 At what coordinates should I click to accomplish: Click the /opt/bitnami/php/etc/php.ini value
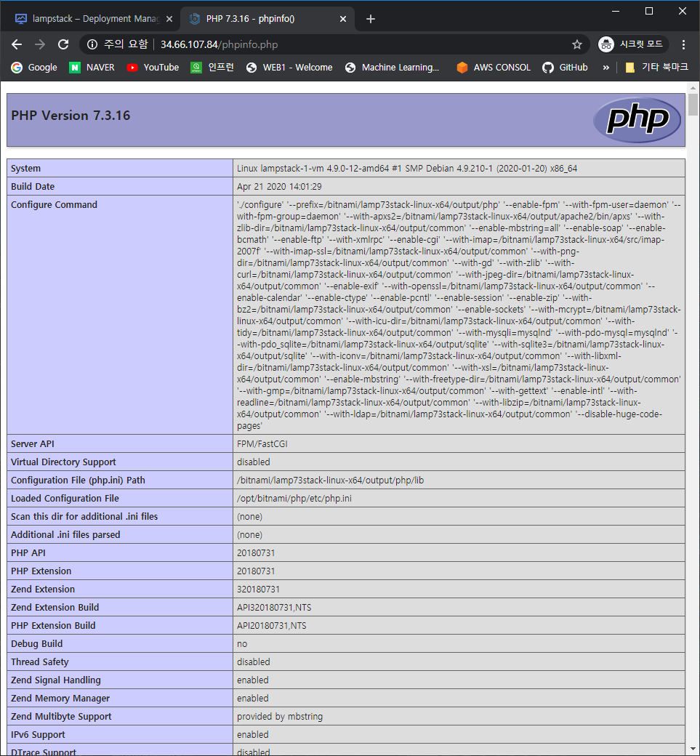[x=294, y=499]
